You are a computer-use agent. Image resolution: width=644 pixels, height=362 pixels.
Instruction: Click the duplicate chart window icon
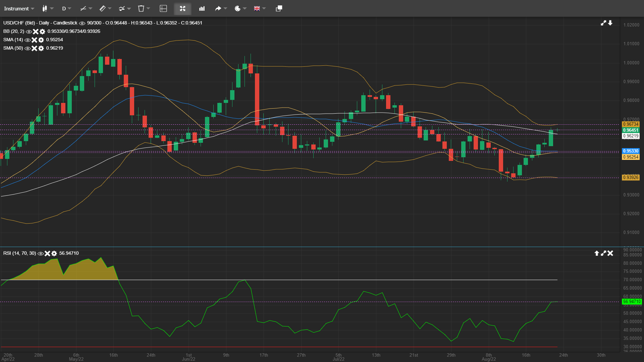pyautogui.click(x=278, y=8)
